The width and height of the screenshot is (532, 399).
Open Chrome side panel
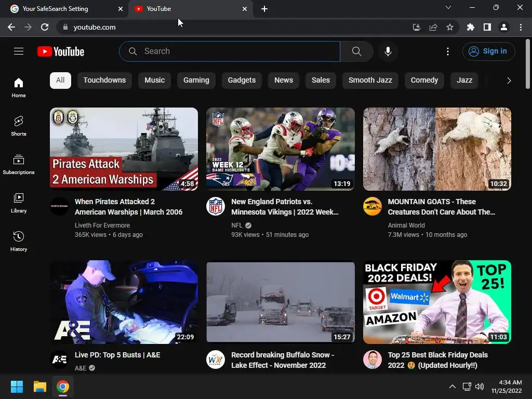(x=487, y=27)
